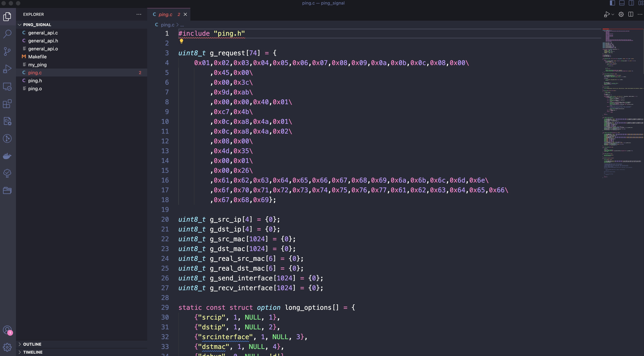Open ping.o in Explorer
The width and height of the screenshot is (644, 356).
point(82,88)
